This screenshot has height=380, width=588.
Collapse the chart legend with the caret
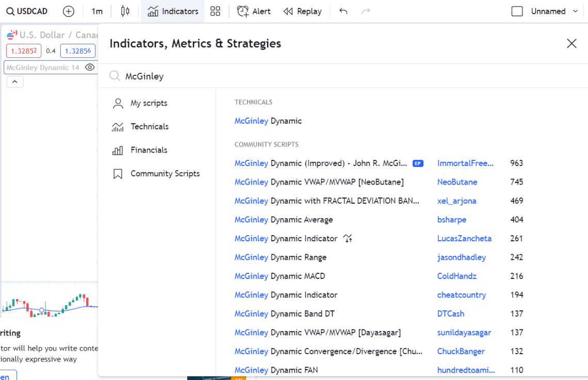pos(15,81)
